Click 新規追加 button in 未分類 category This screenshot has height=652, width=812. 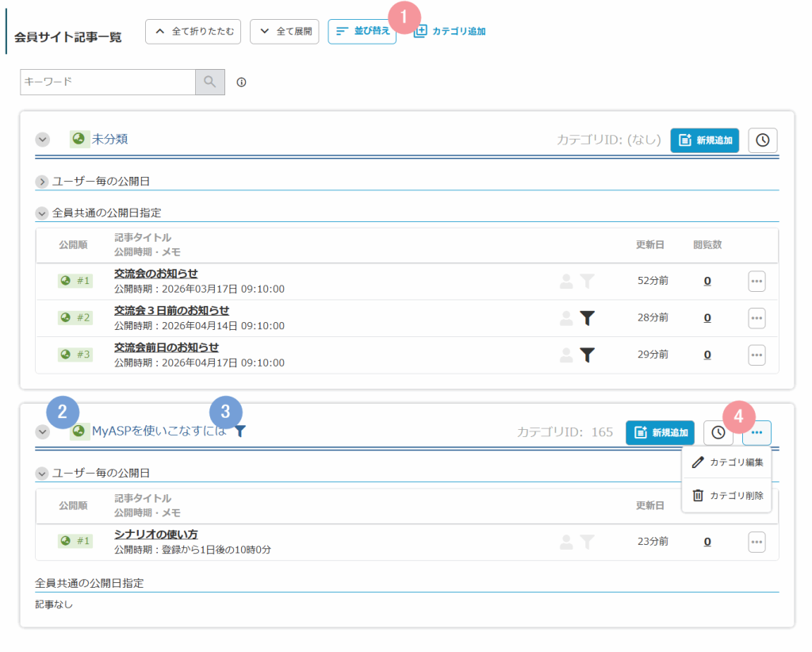pos(705,140)
